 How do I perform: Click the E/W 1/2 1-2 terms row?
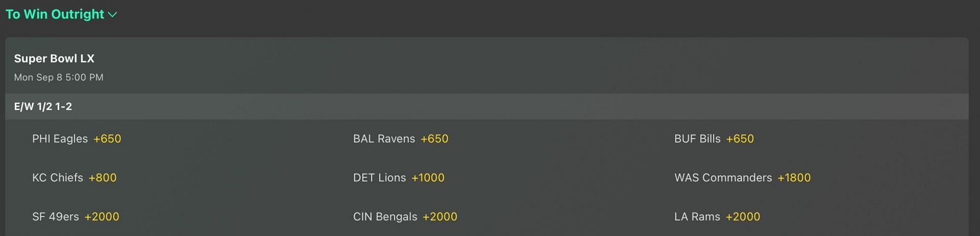pos(43,107)
